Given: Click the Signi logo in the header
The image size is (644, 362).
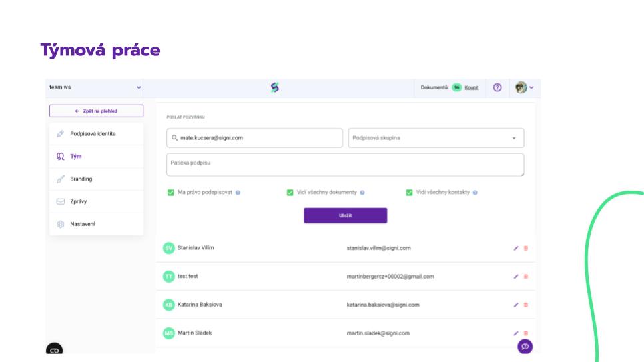Looking at the screenshot, I should [274, 87].
